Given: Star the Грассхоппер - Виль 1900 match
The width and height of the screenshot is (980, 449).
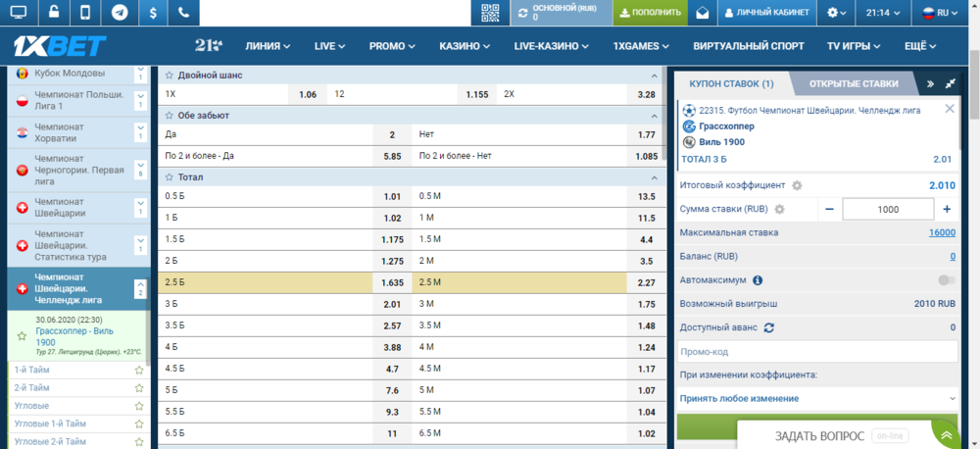Looking at the screenshot, I should [x=22, y=336].
